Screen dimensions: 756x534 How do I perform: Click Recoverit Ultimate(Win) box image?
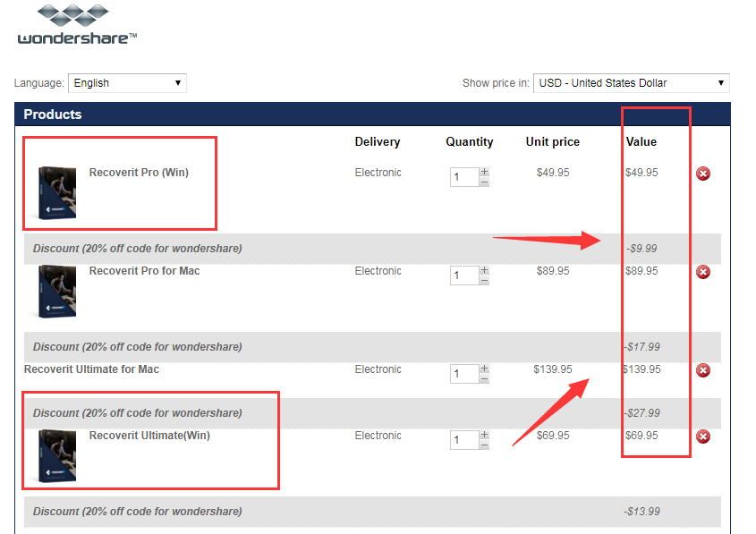pos(57,455)
